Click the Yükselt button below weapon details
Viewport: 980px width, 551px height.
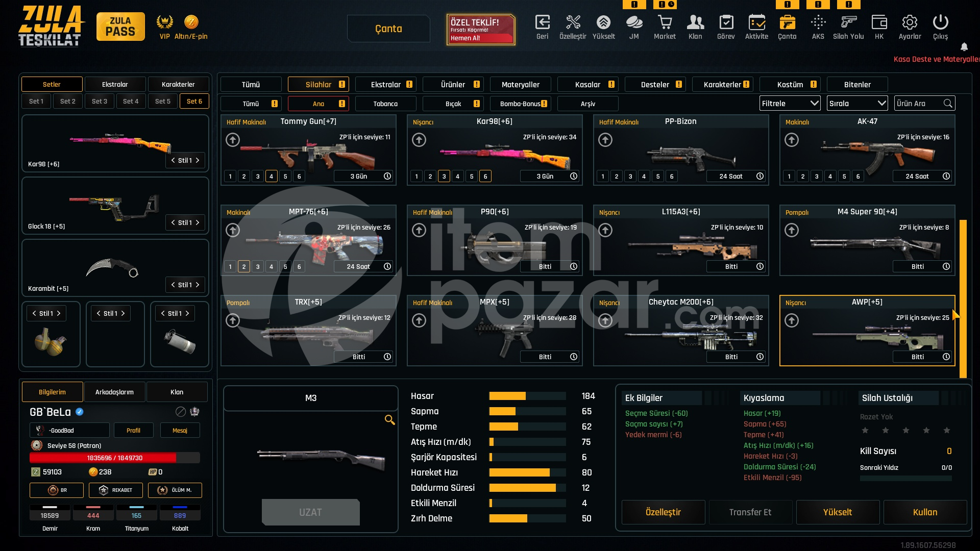[838, 512]
